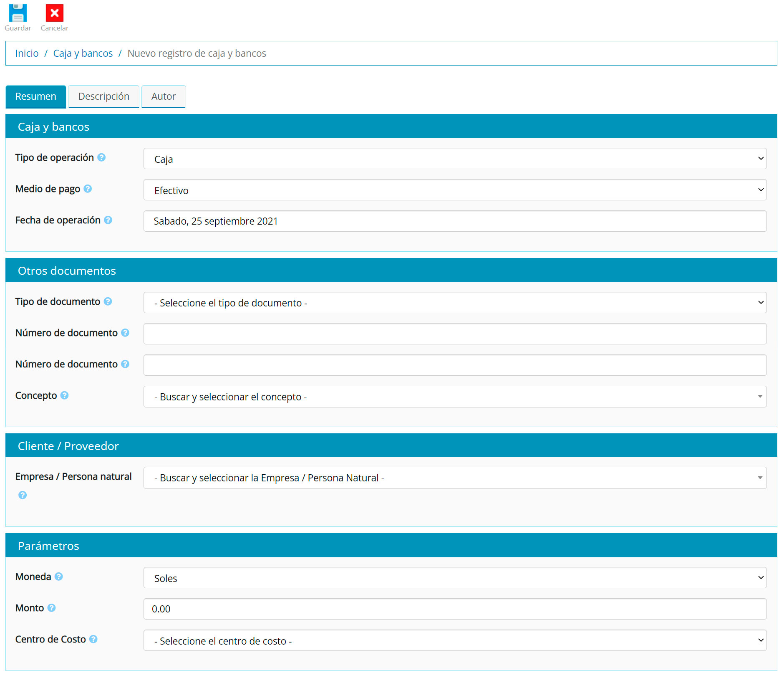Click help icon beside Tipo de documento
Screen dimensions: 784x683
108,301
